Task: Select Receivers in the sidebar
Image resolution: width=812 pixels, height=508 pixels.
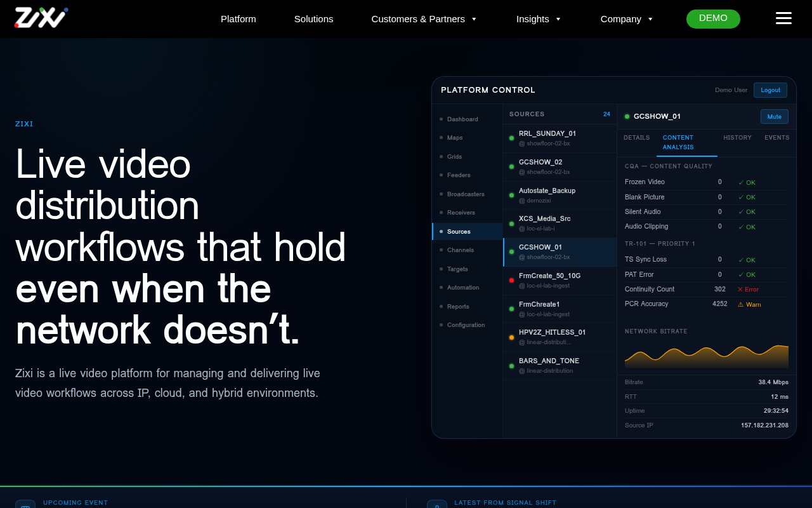Action: coord(468,213)
